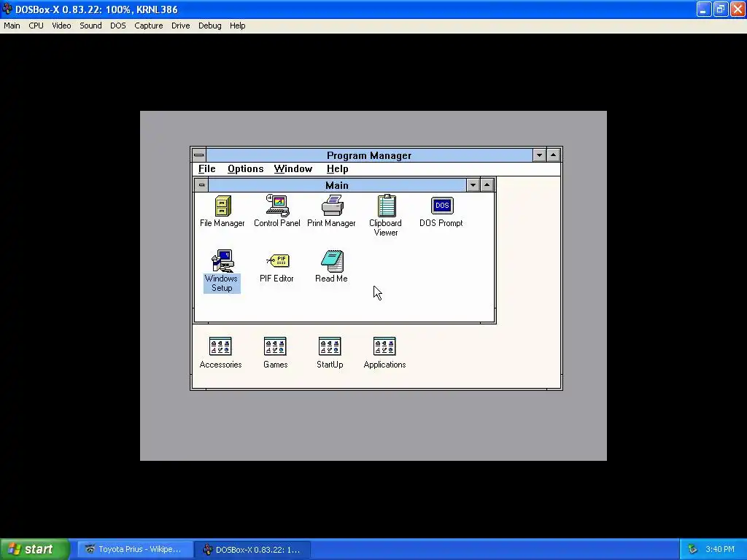Open Program Manager control-menu box
The height and width of the screenshot is (560, 747).
coord(199,155)
